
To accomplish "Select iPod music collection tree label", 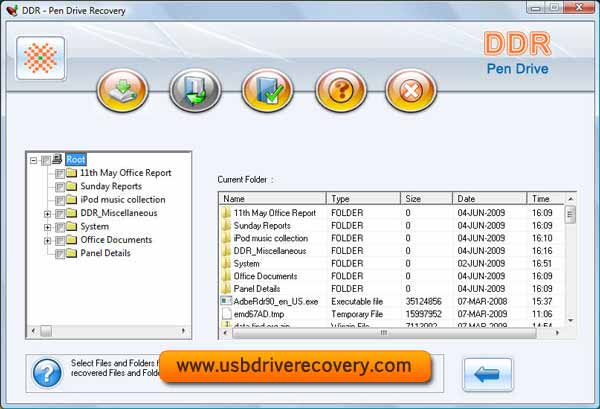I will click(x=123, y=200).
